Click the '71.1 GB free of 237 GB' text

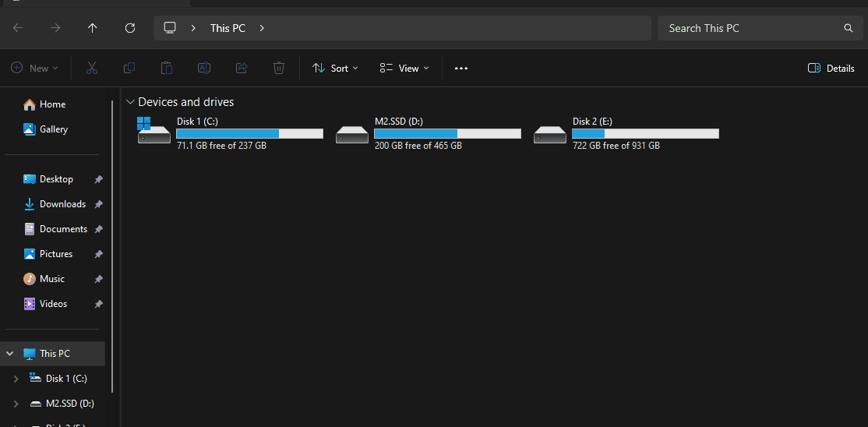pos(221,146)
